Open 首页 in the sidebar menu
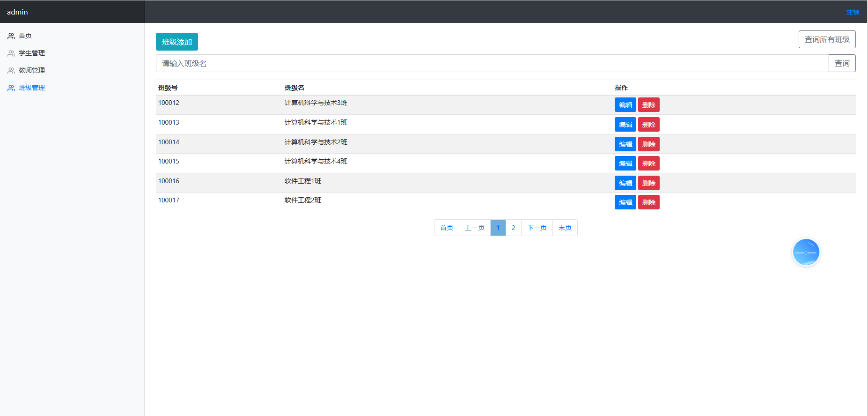Viewport: 868px width, 416px height. tap(25, 36)
